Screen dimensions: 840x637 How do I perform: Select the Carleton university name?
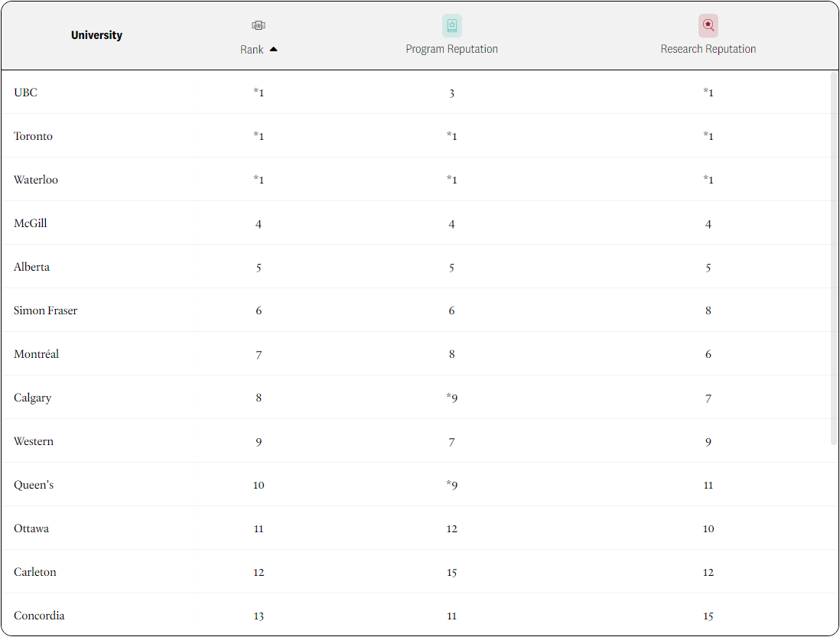35,572
